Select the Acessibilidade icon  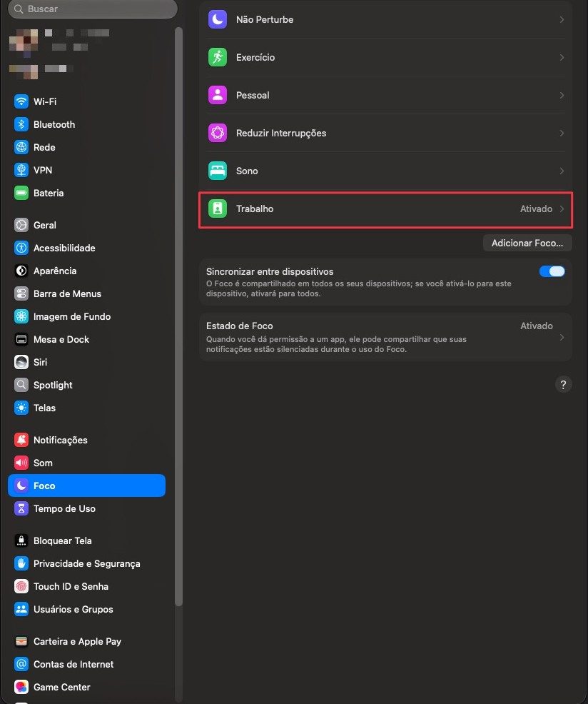pos(21,248)
